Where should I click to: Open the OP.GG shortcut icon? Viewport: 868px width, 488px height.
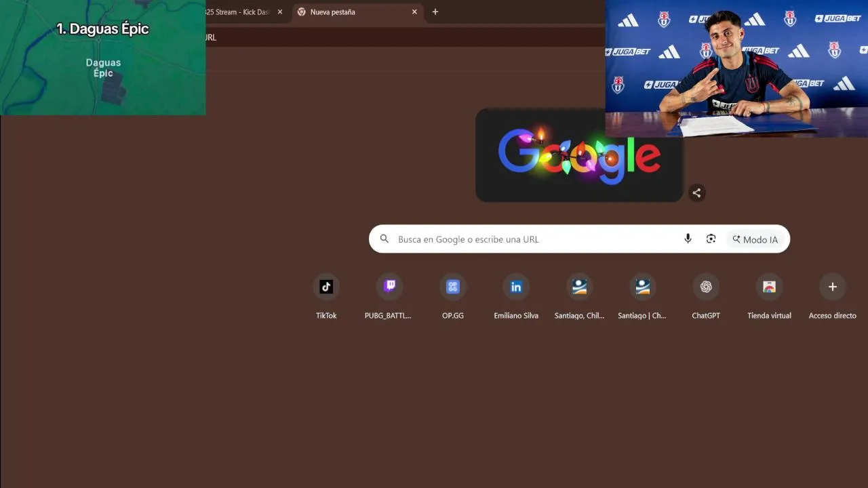click(x=453, y=287)
